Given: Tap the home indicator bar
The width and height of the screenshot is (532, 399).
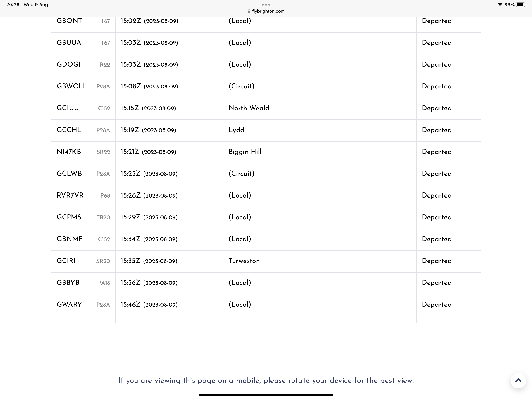Looking at the screenshot, I should [x=266, y=395].
